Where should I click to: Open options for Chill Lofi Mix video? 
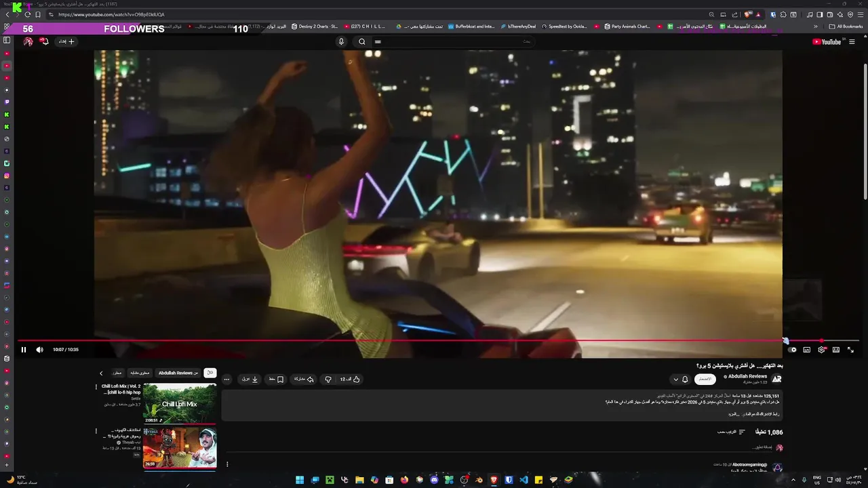tap(96, 387)
